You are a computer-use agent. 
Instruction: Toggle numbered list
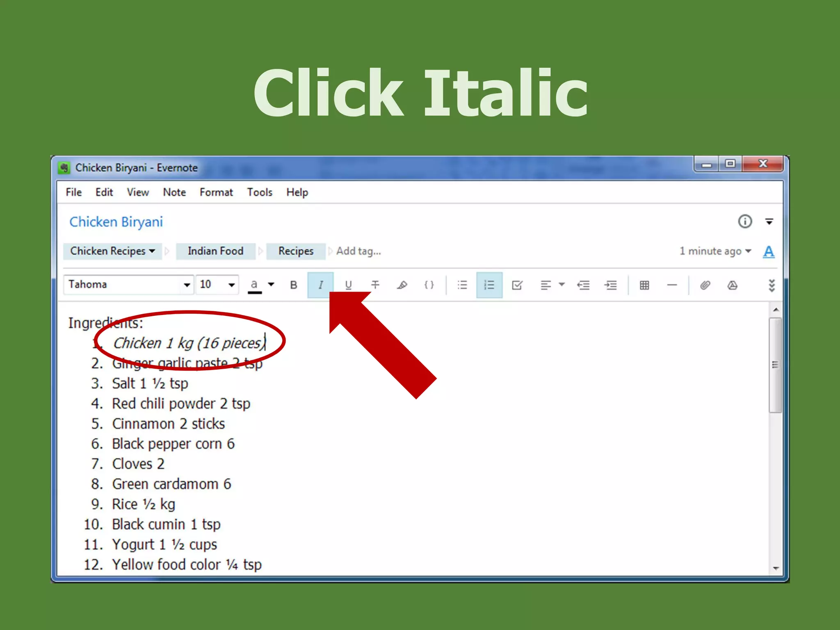(x=489, y=285)
